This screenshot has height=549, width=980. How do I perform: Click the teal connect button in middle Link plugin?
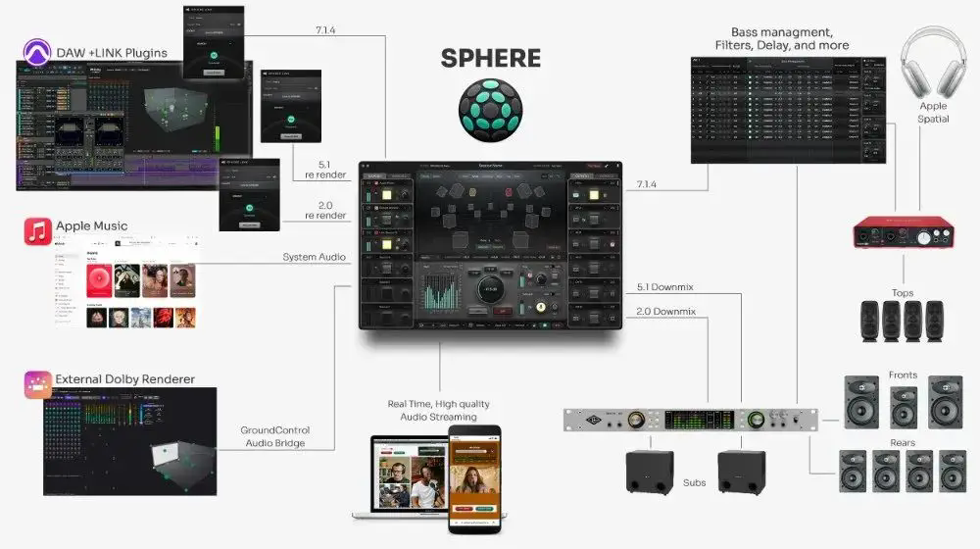pos(291,119)
